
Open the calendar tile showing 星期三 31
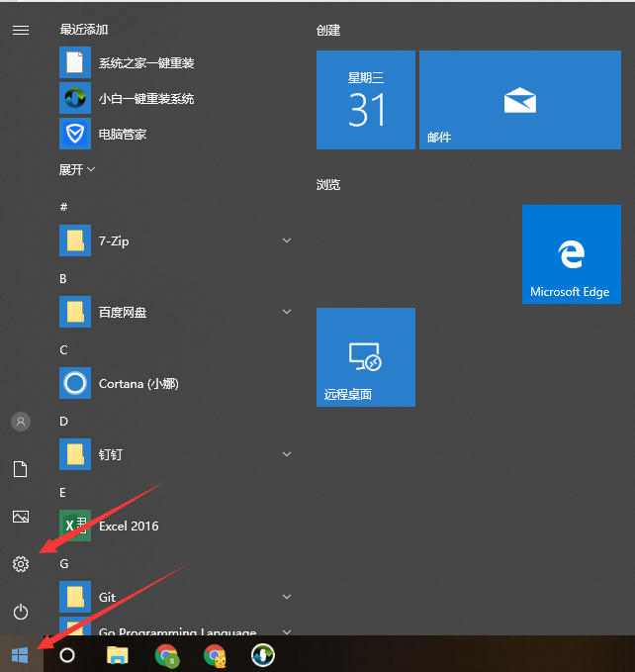click(x=365, y=100)
